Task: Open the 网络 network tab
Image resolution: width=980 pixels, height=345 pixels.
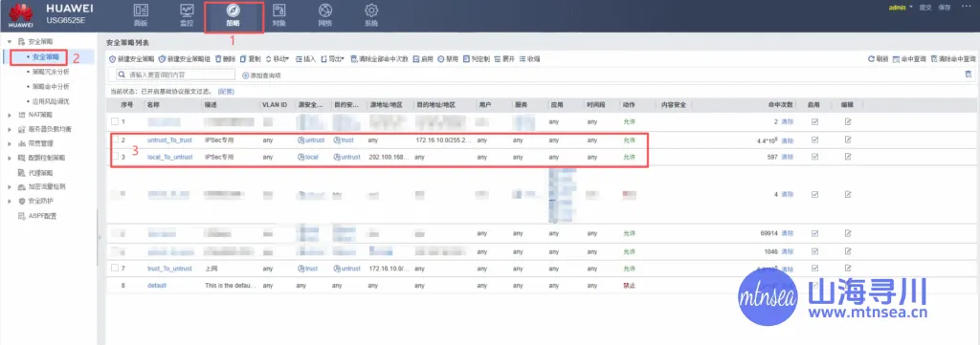Action: click(325, 15)
